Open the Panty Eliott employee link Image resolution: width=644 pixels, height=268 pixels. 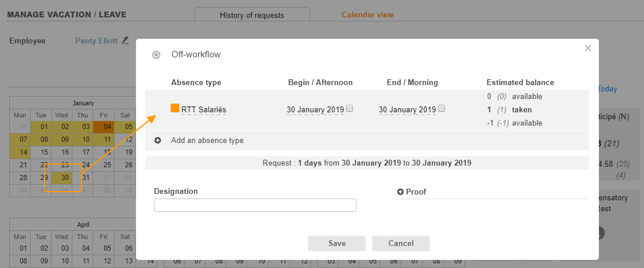[96, 41]
